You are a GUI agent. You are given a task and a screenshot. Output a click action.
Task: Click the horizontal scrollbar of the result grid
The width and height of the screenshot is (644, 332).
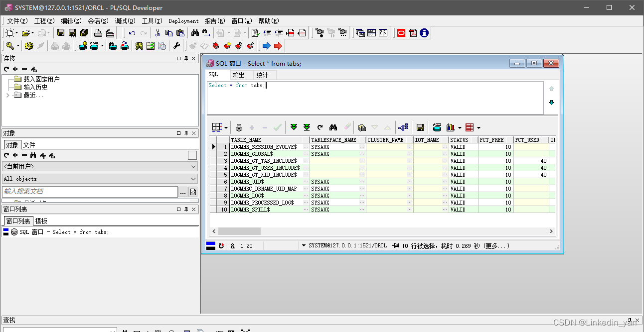click(x=382, y=231)
